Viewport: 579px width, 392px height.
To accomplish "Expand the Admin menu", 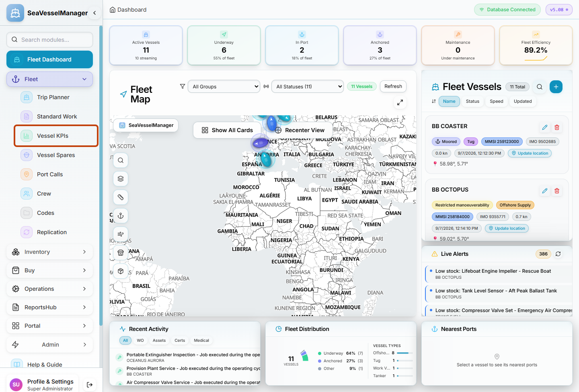I will pos(49,345).
